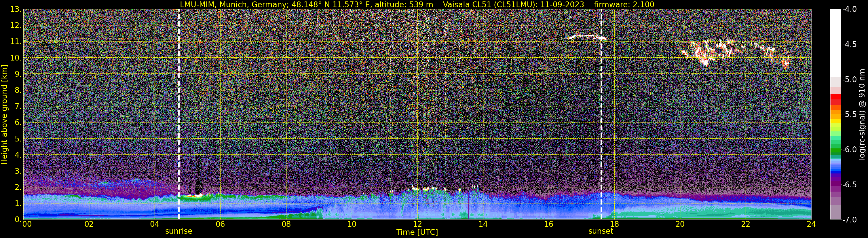Click the '-4.5' colorbar tick label
Screen dimensions: 868x238
click(x=850, y=44)
